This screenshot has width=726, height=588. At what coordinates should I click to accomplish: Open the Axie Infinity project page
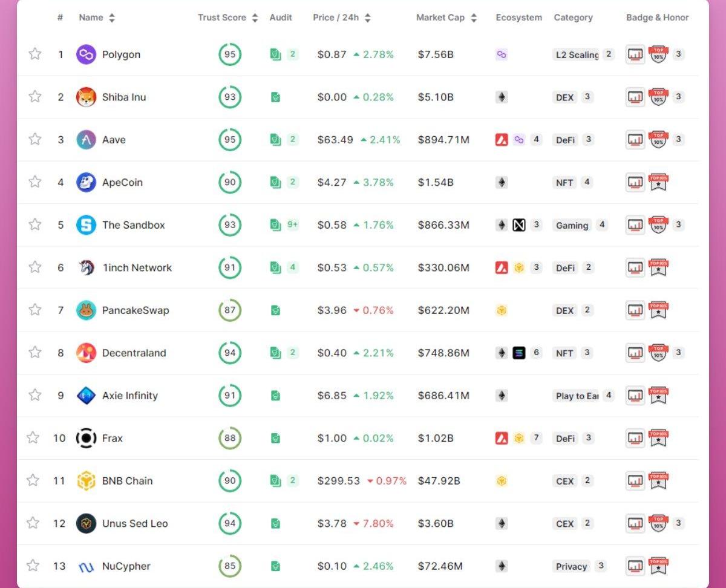pyautogui.click(x=129, y=396)
